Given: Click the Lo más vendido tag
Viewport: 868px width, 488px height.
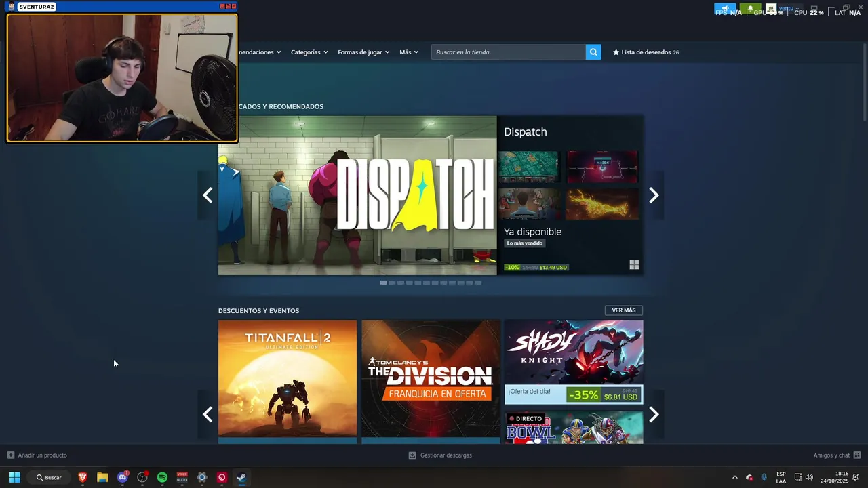Looking at the screenshot, I should point(525,243).
